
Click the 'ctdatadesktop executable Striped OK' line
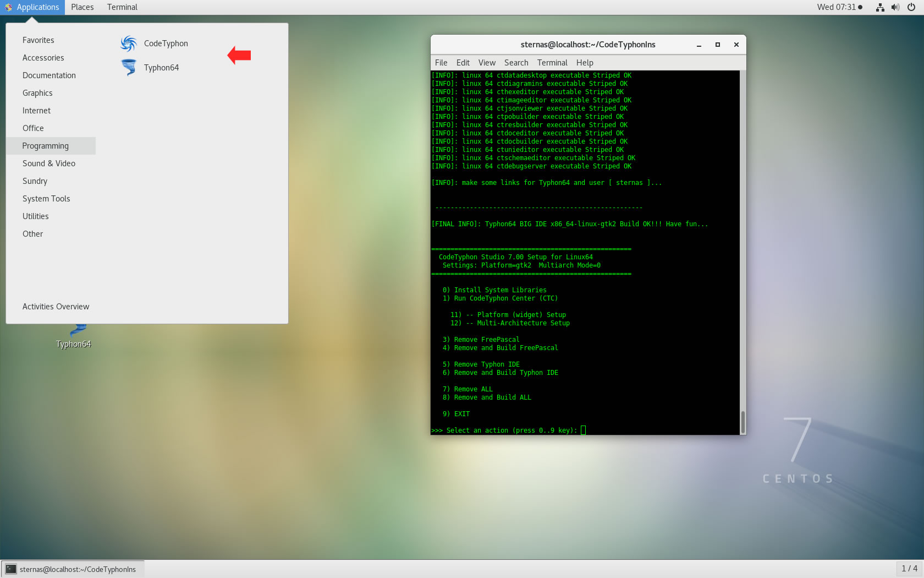531,75
